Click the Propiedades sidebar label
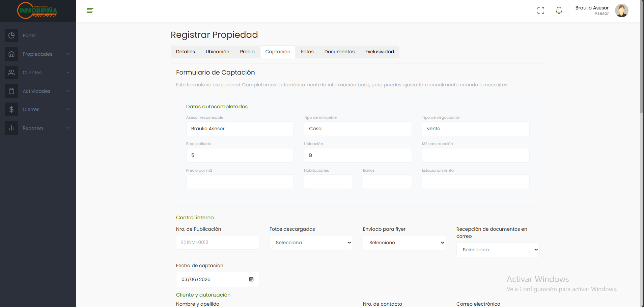This screenshot has width=644, height=307. 37,54
